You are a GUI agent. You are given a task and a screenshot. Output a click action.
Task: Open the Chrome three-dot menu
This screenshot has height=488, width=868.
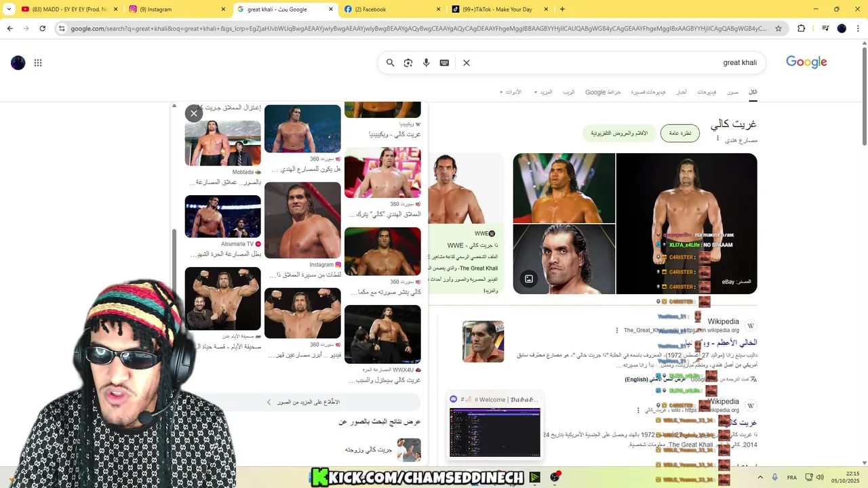[x=859, y=28]
